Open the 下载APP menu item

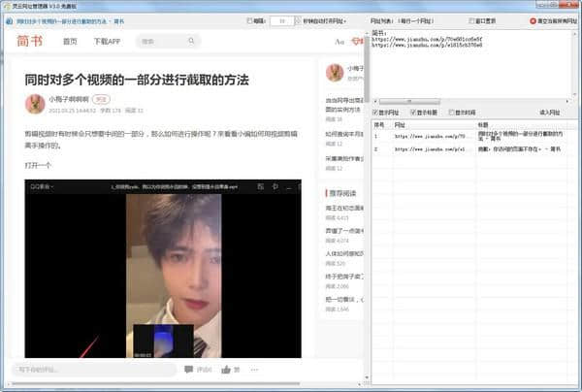[107, 42]
